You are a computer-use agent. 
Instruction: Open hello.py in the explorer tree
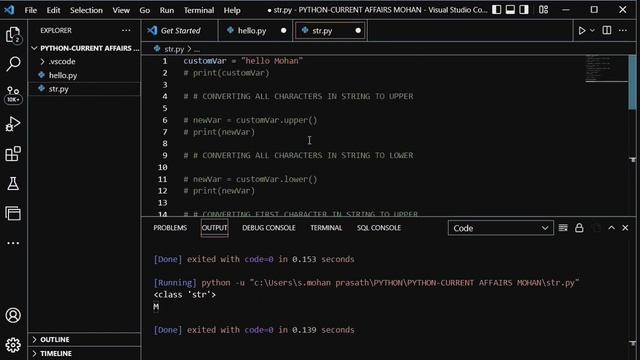85,75
